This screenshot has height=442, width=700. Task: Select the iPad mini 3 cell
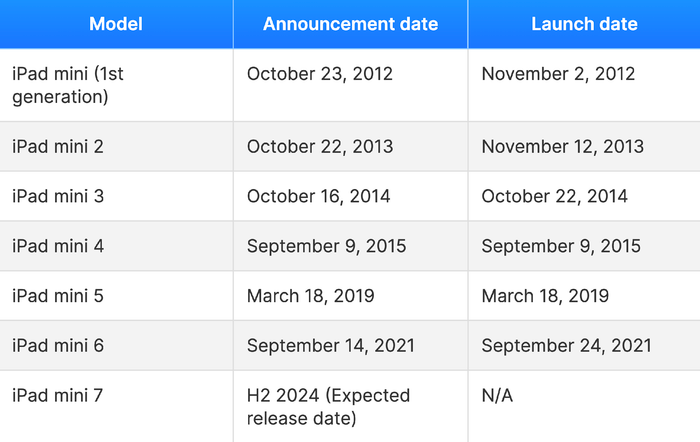click(x=58, y=196)
